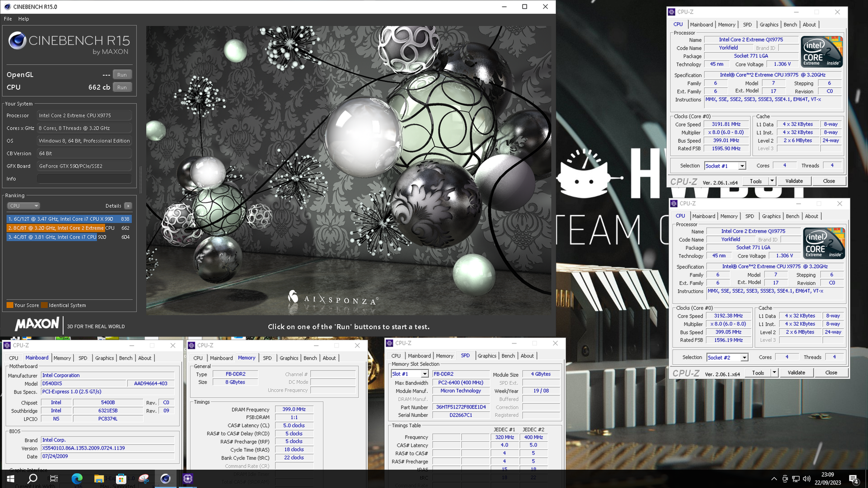868x488 pixels.
Task: Click the MAXON logo in the Cinebench footer
Action: pyautogui.click(x=37, y=324)
